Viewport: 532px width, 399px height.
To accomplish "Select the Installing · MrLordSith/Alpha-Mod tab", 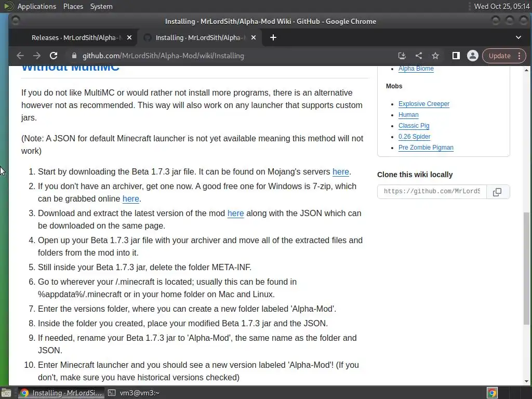I will pyautogui.click(x=199, y=37).
